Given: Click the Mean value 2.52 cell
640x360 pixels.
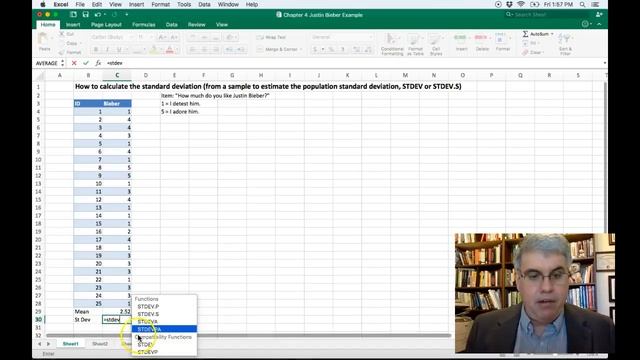Looking at the screenshot, I should [x=117, y=311].
